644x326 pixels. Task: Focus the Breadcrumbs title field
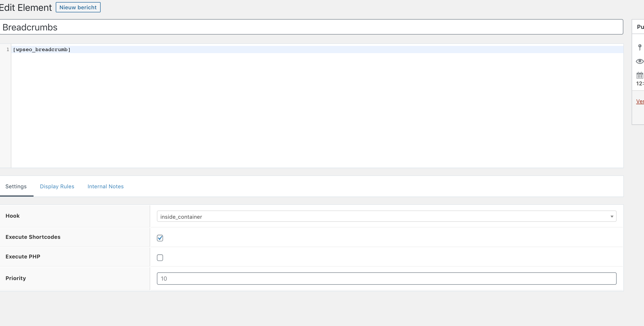pyautogui.click(x=311, y=27)
